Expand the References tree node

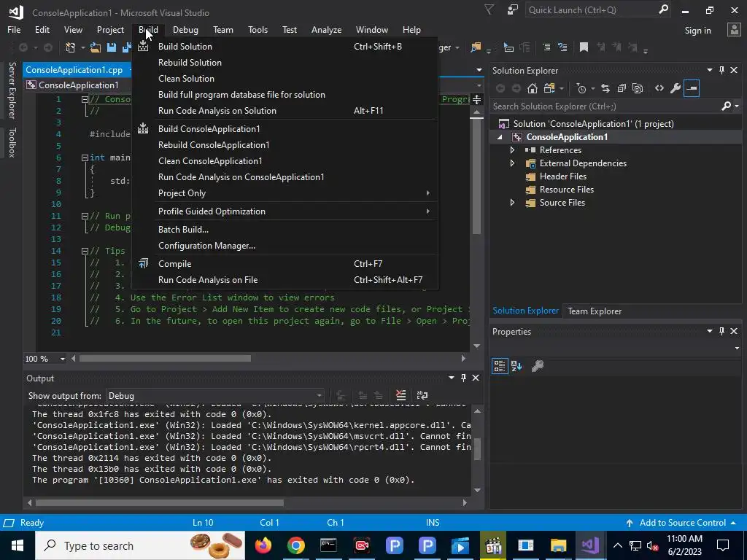(x=512, y=150)
